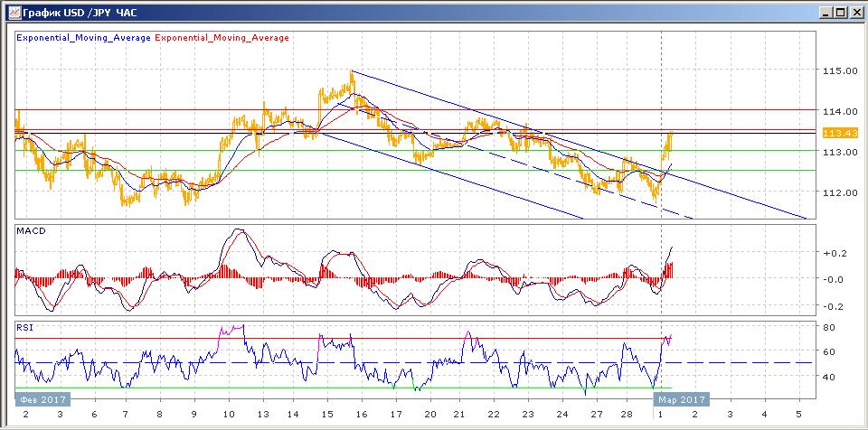
Task: Click the chart window icon in title bar
Action: 11,13
